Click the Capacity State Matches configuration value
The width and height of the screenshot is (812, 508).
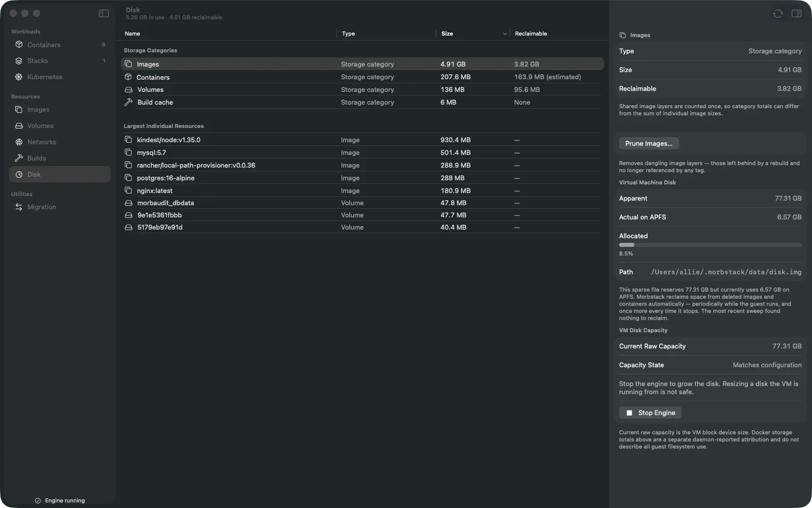tap(767, 365)
